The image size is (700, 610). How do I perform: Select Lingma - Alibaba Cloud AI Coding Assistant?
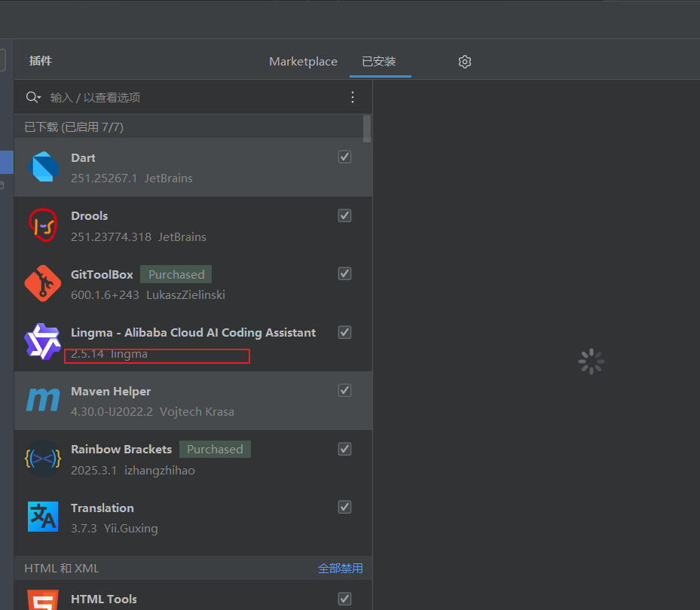pyautogui.click(x=194, y=333)
